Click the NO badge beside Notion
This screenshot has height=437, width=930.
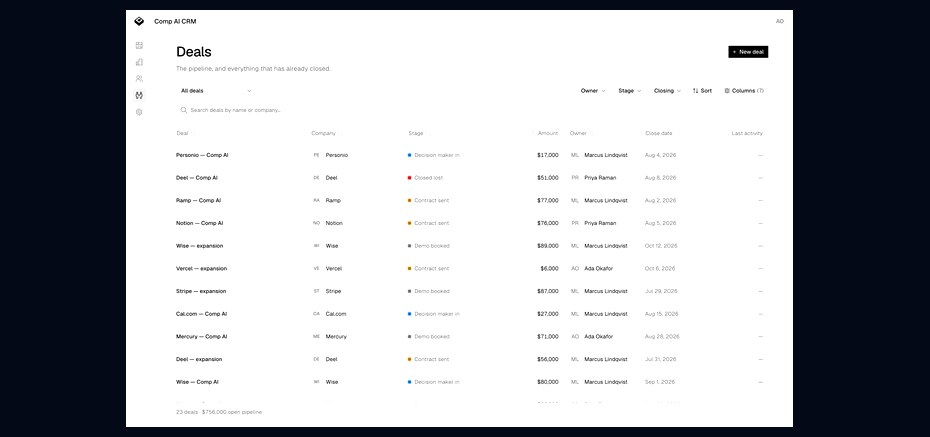[x=316, y=223]
